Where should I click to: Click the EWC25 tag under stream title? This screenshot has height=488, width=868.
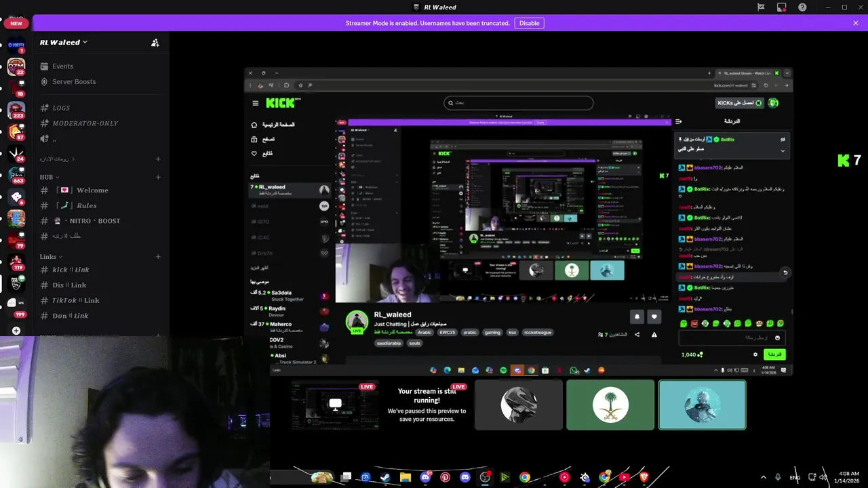coord(447,333)
